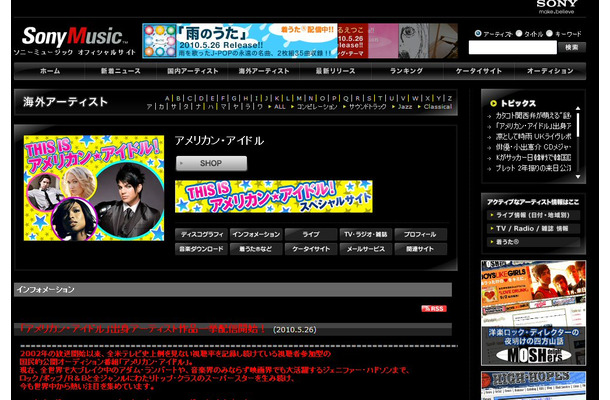610x400 pixels.
Task: Open the 「アメリカン・アイドル」出身 topic link
Action: [533, 126]
